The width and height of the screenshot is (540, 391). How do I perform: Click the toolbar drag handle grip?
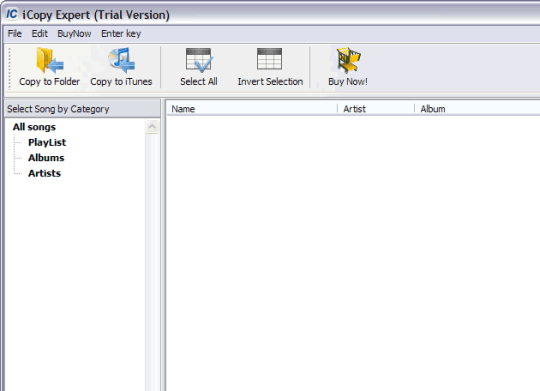pos(9,68)
